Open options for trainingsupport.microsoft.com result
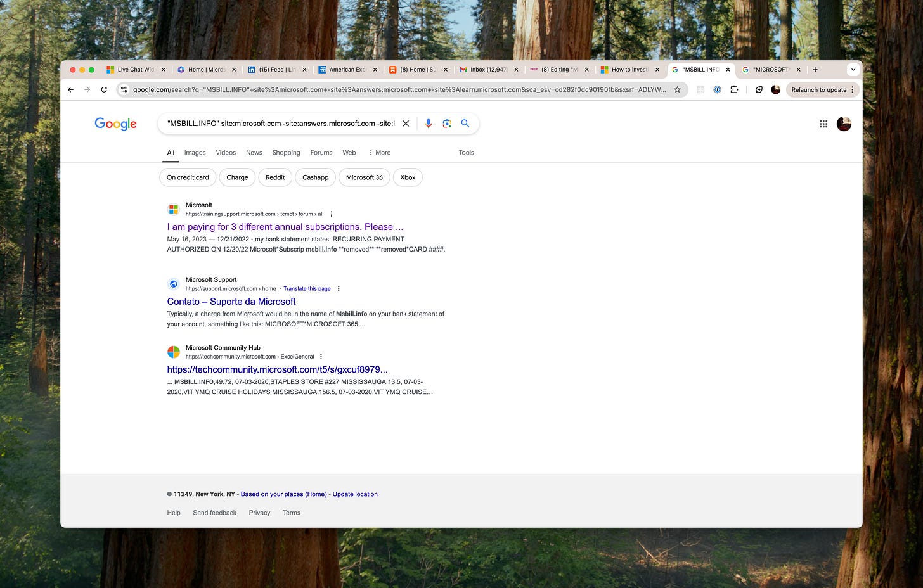This screenshot has width=923, height=588. pyautogui.click(x=332, y=214)
